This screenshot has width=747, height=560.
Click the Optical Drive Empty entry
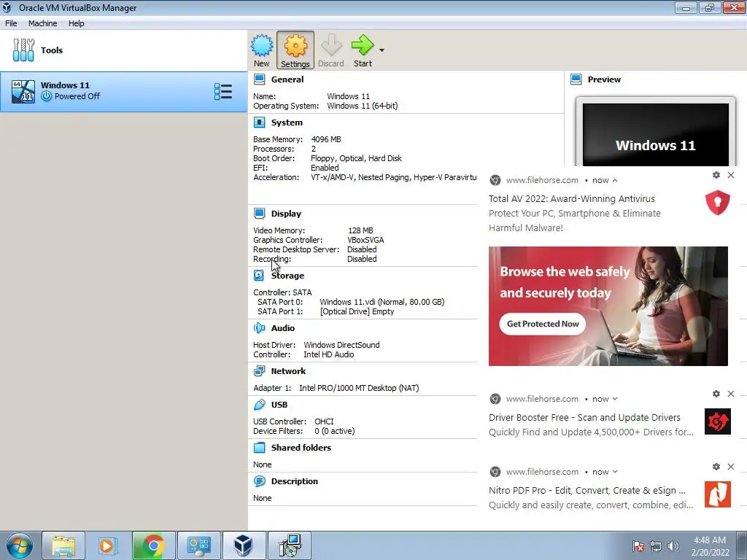357,311
